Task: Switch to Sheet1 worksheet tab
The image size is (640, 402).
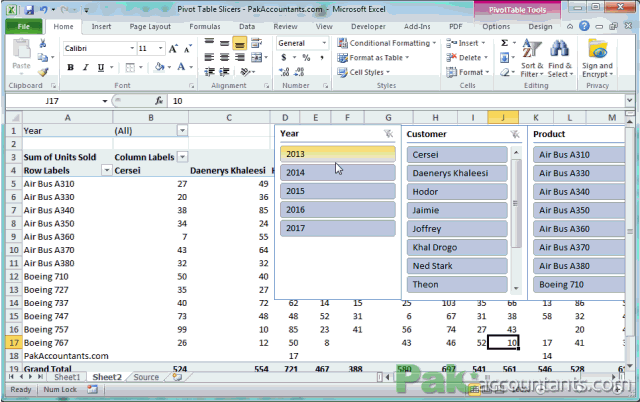Action: coord(67,377)
